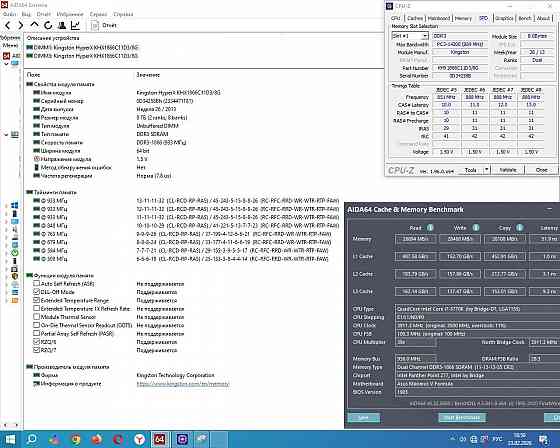This screenshot has width=560, height=448.
Task: Switch to Caches tab in CPU-Z
Action: 415,18
